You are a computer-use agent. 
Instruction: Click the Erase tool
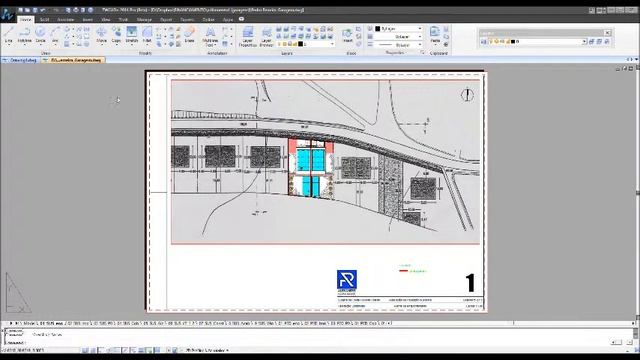click(189, 35)
